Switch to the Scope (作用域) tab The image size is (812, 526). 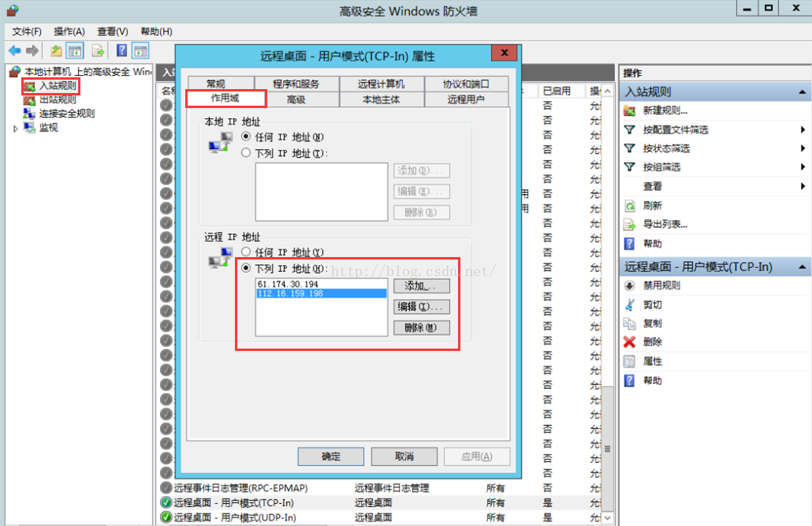225,98
